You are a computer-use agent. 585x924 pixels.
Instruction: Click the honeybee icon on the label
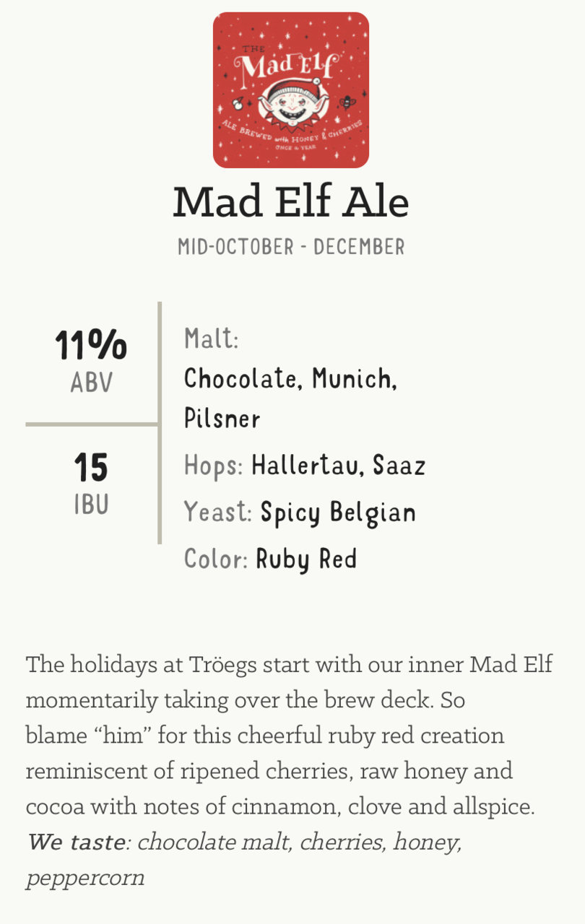pos(347,102)
